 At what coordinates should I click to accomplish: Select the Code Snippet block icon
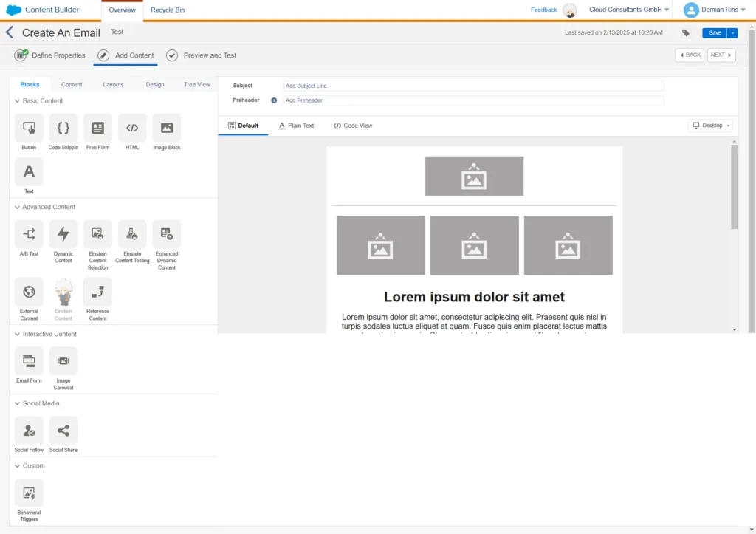(63, 129)
